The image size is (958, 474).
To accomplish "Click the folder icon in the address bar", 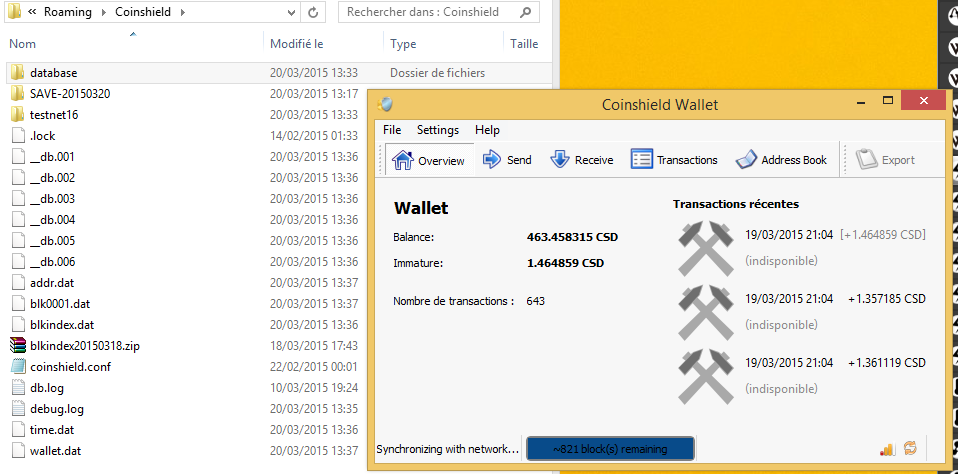I will pos(13,12).
